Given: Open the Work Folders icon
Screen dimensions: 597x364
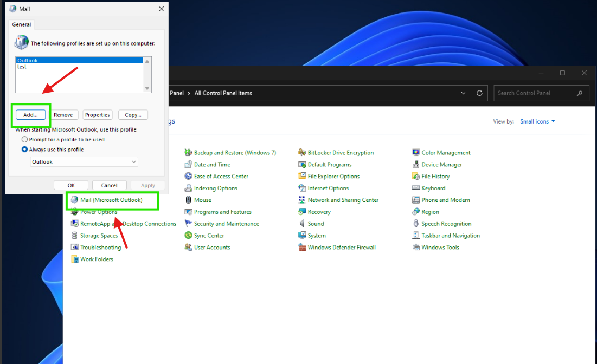Looking at the screenshot, I should point(75,259).
